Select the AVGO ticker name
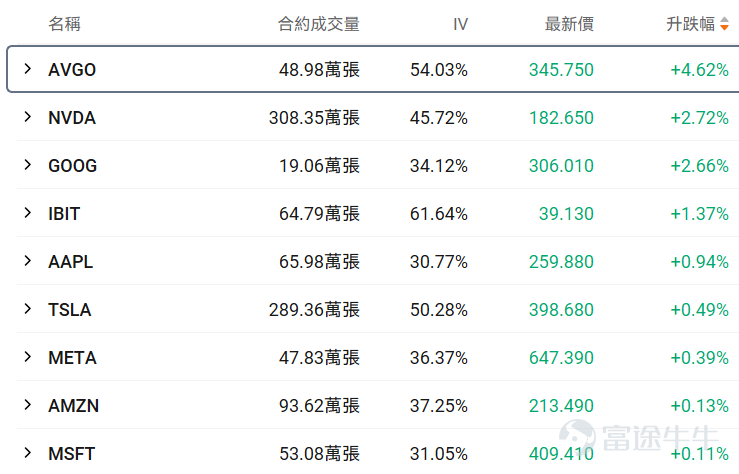This screenshot has height=474, width=739. pyautogui.click(x=72, y=70)
